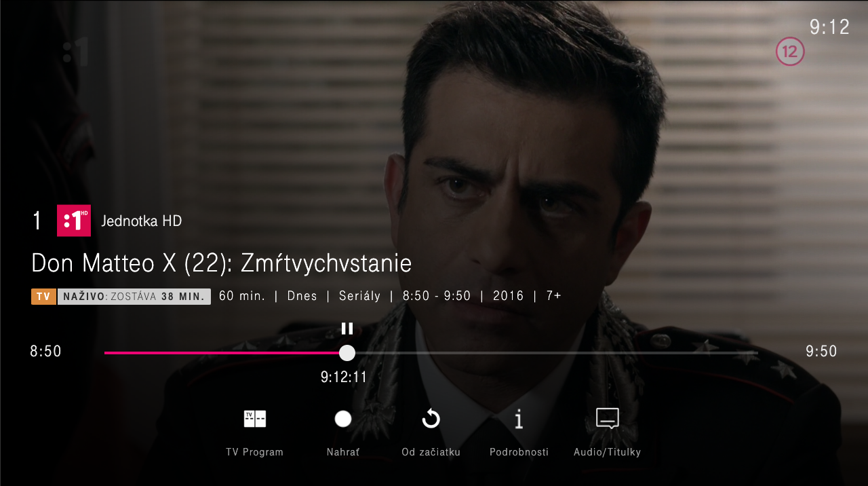
Task: Click the Seriály genre text
Action: click(360, 297)
